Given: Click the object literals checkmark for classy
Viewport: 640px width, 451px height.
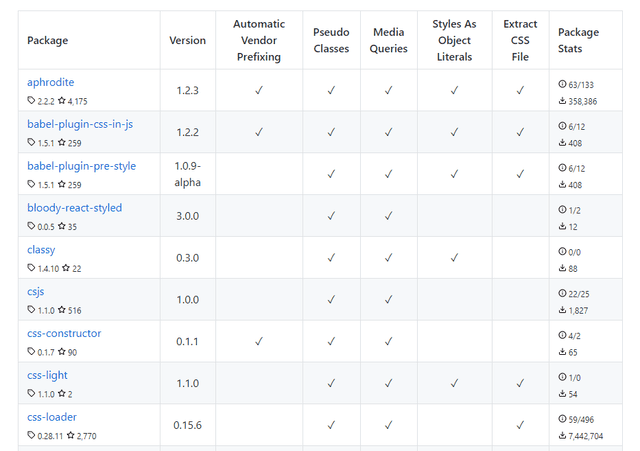Looking at the screenshot, I should 454,258.
